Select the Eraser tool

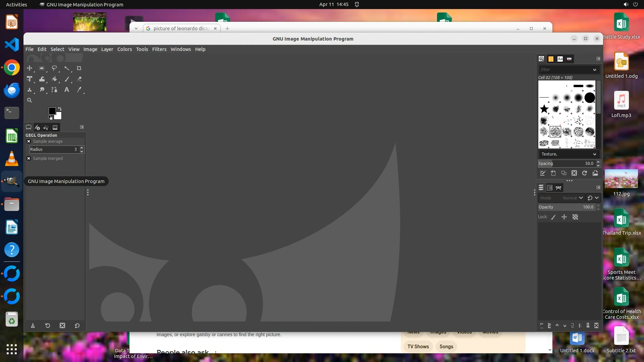(x=79, y=79)
